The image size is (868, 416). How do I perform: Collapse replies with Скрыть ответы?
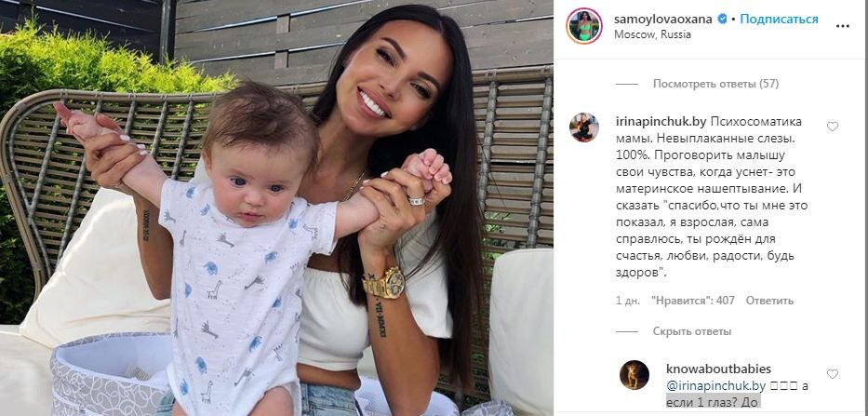pyautogui.click(x=692, y=331)
